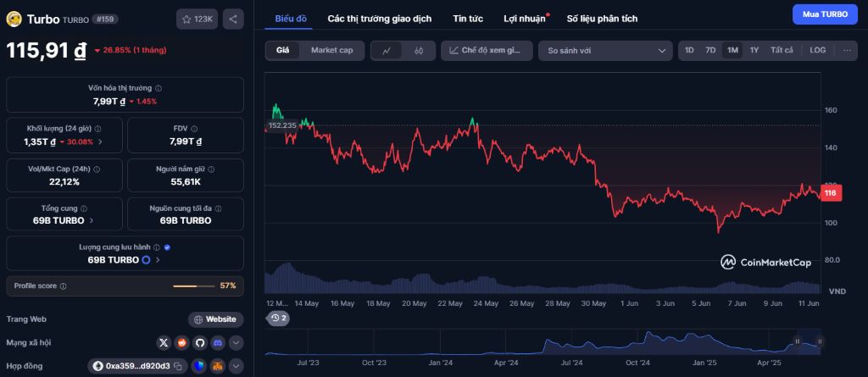Viewport: 868px width, 377px height.
Task: Set chart range to 1D
Action: pyautogui.click(x=689, y=50)
